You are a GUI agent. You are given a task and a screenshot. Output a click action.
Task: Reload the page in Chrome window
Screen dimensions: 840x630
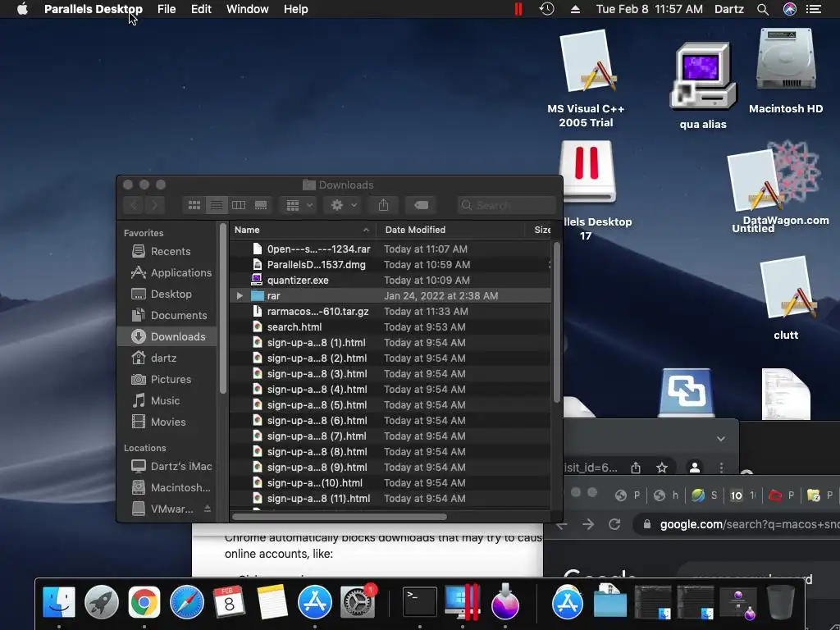[614, 524]
